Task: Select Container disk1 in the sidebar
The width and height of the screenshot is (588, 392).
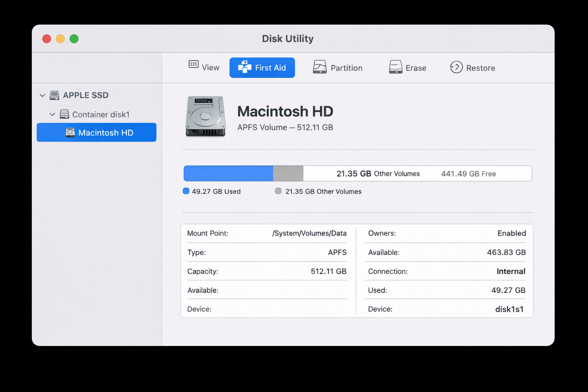Action: [101, 114]
